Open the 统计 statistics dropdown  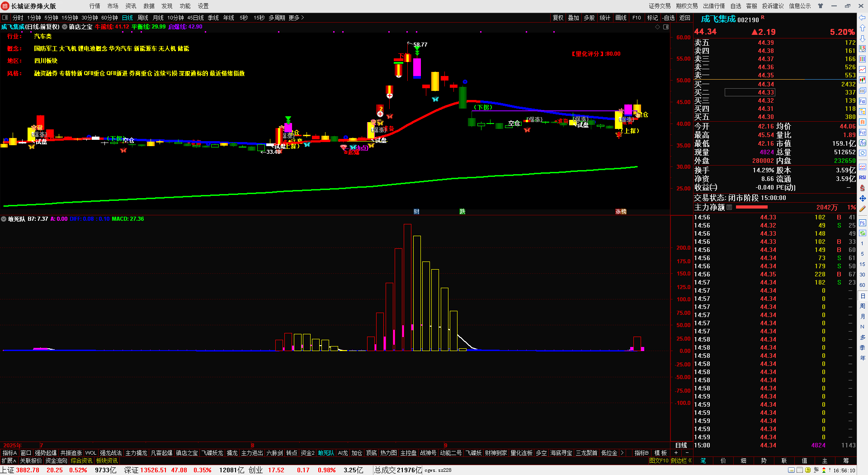point(605,18)
